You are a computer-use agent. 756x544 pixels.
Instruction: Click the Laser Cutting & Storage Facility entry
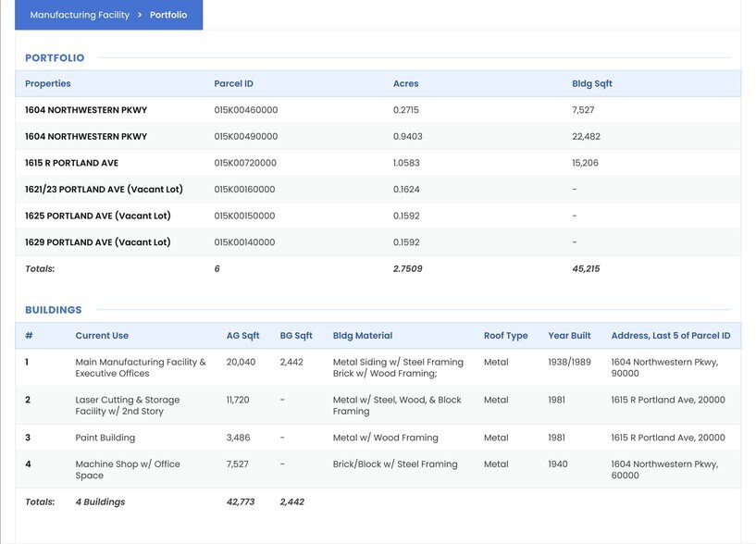click(128, 405)
